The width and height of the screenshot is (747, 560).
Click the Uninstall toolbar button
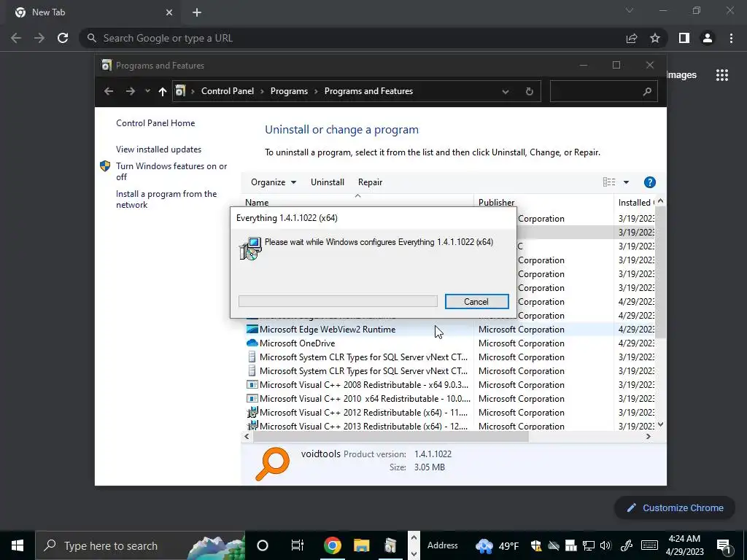coord(328,182)
